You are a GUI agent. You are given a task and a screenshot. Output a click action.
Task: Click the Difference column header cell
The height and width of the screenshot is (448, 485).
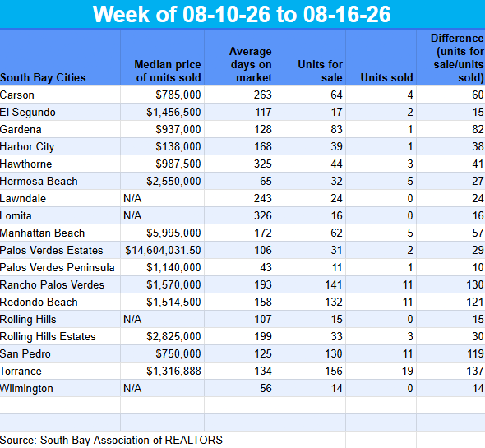[451, 58]
